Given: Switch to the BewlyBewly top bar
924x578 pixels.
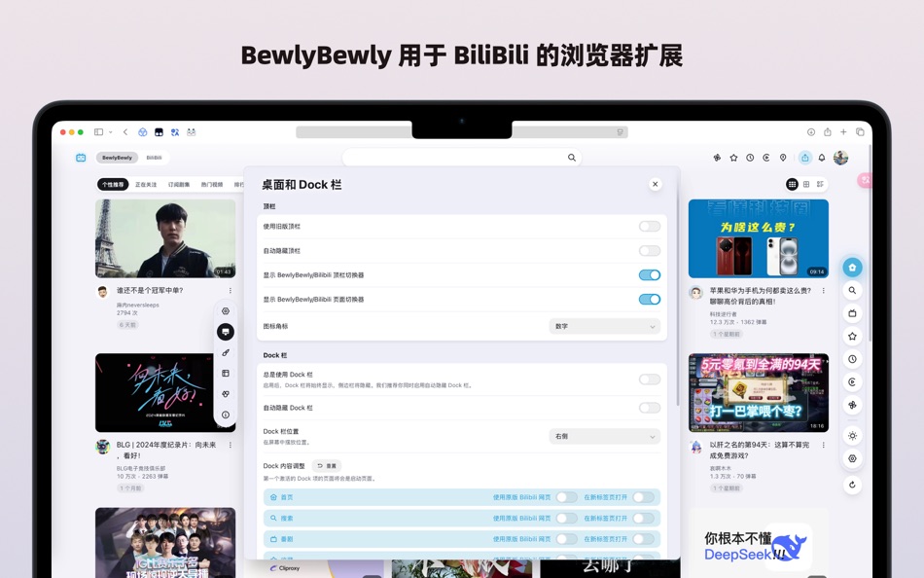Looking at the screenshot, I should (117, 158).
